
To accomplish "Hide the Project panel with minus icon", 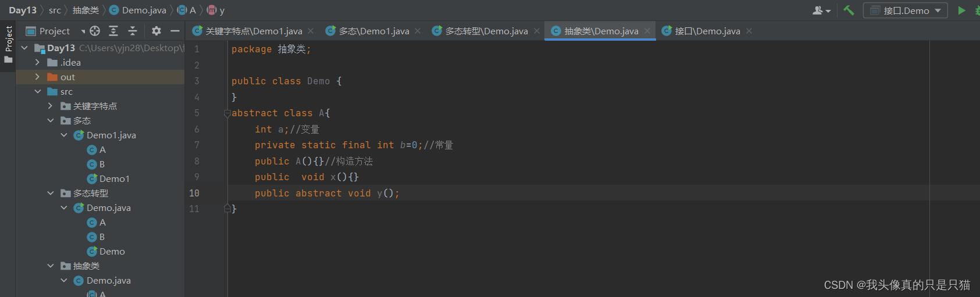I will [x=175, y=31].
